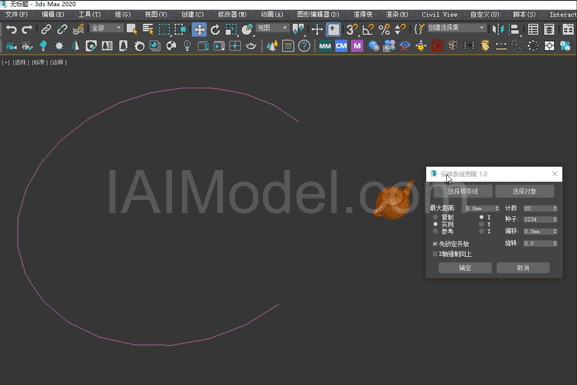The height and width of the screenshot is (385, 577).
Task: Toggle the 3D Snaps icon
Action: pyautogui.click(x=352, y=29)
